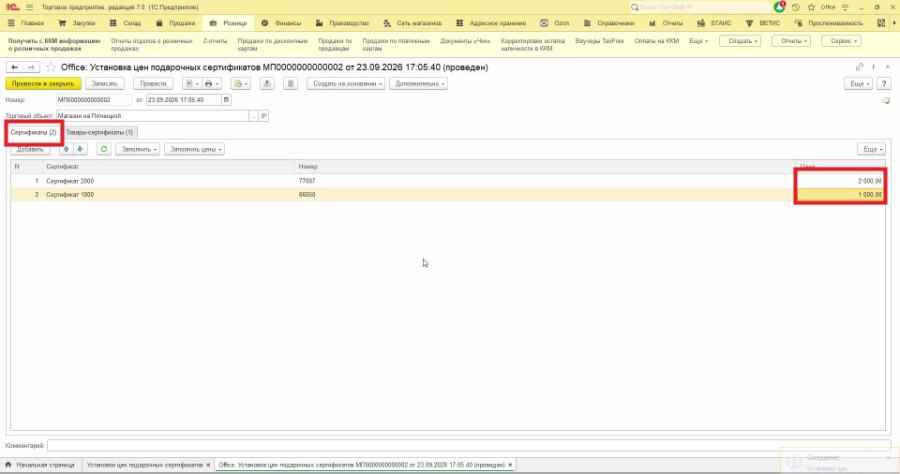The width and height of the screenshot is (900, 474).
Task: Add document to favorites with star icon
Action: click(51, 67)
